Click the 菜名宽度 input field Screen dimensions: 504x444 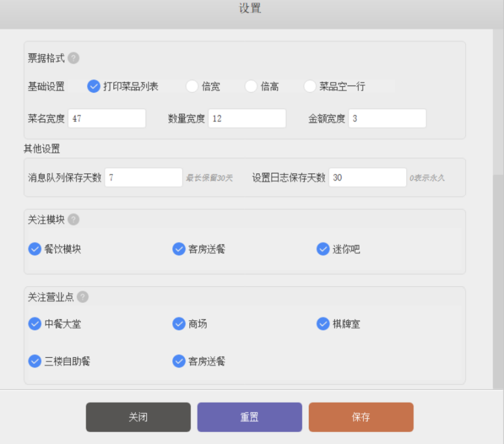click(x=107, y=118)
